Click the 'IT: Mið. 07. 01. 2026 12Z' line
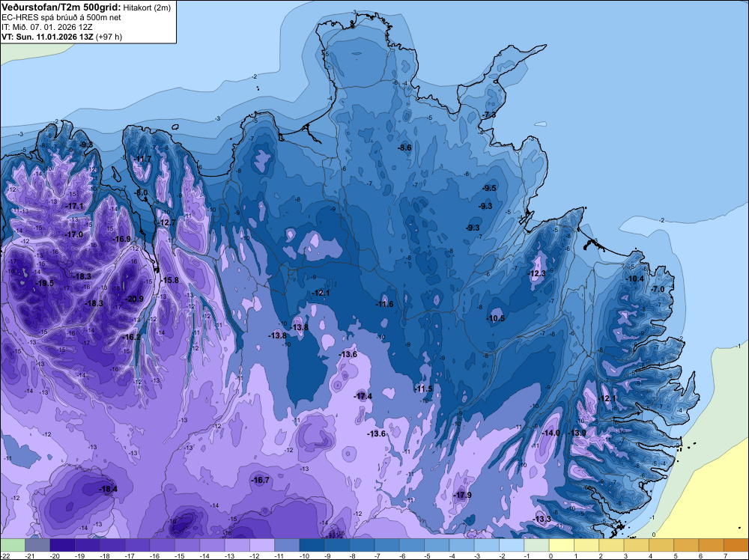This screenshot has height=560, width=749. pyautogui.click(x=46, y=27)
